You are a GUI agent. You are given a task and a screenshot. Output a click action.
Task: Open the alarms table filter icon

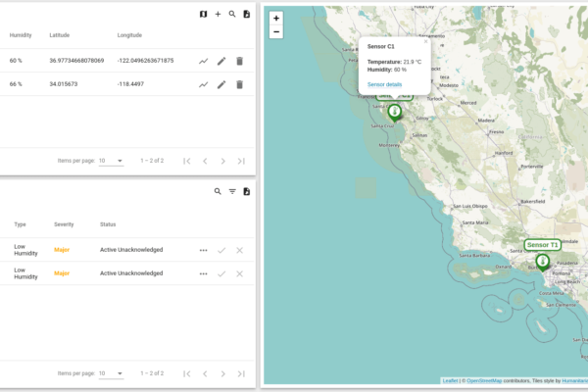(232, 192)
